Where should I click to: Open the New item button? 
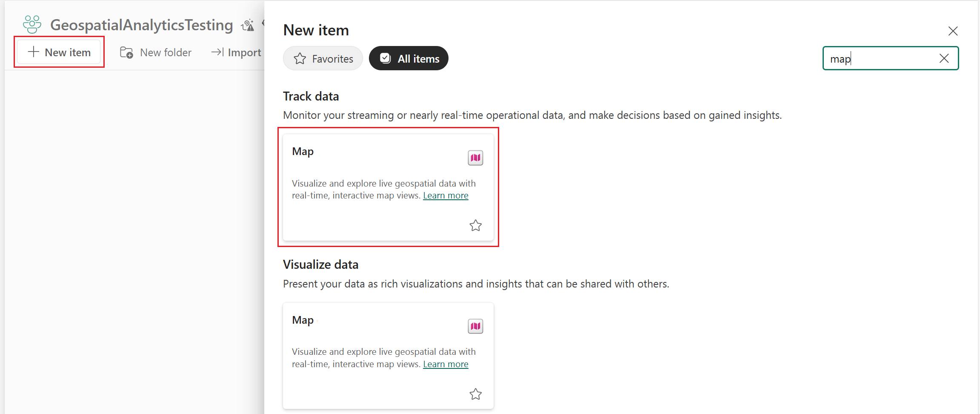pos(59,52)
